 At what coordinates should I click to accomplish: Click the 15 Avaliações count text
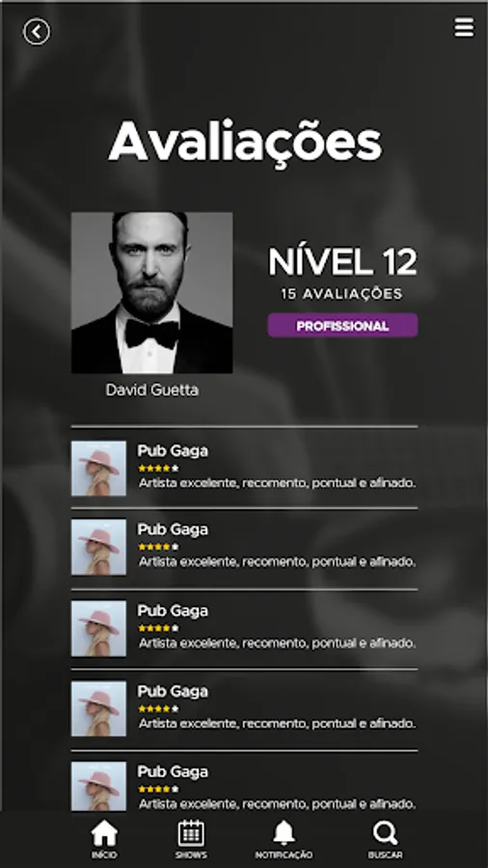pos(341,294)
